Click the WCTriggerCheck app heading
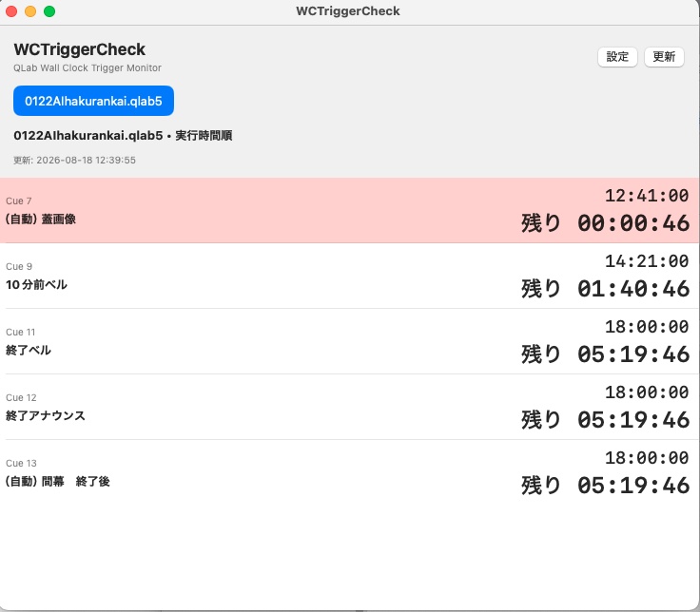The height and width of the screenshot is (612, 700). tap(80, 49)
